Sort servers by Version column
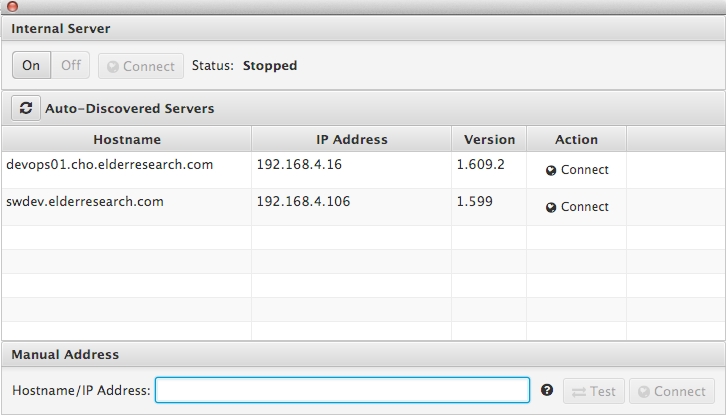This screenshot has width=726, height=415. click(x=489, y=139)
